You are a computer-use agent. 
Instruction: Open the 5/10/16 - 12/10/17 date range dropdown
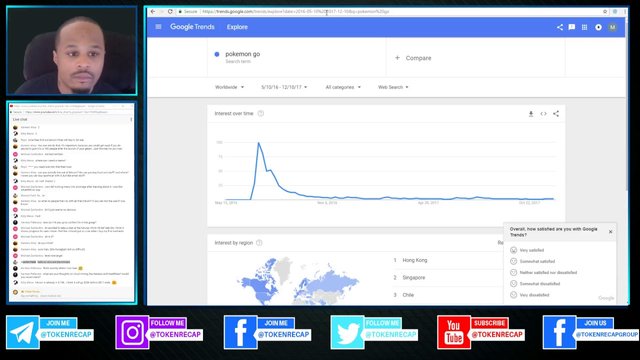click(284, 87)
